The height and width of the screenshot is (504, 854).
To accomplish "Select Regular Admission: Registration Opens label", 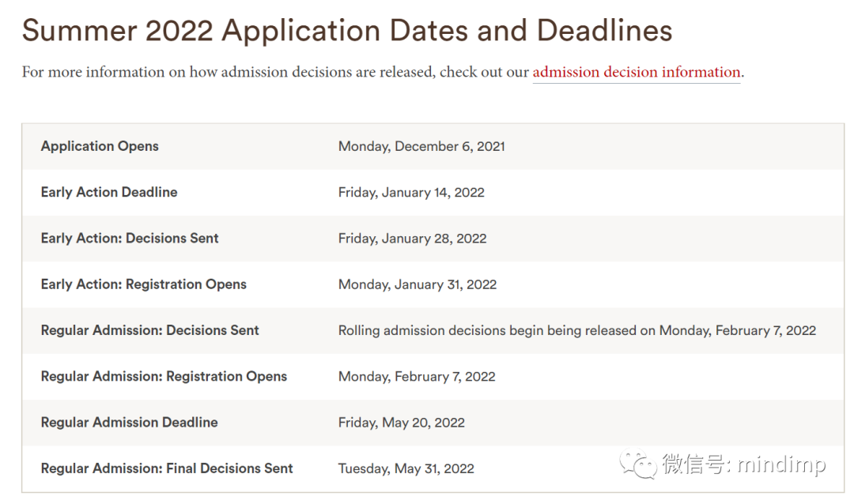I will tap(164, 376).
